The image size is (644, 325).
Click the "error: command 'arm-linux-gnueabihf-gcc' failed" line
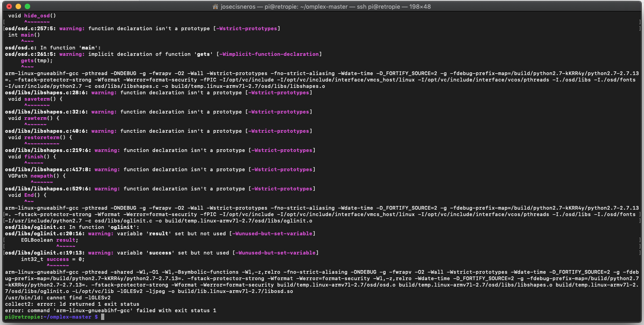pos(111,310)
